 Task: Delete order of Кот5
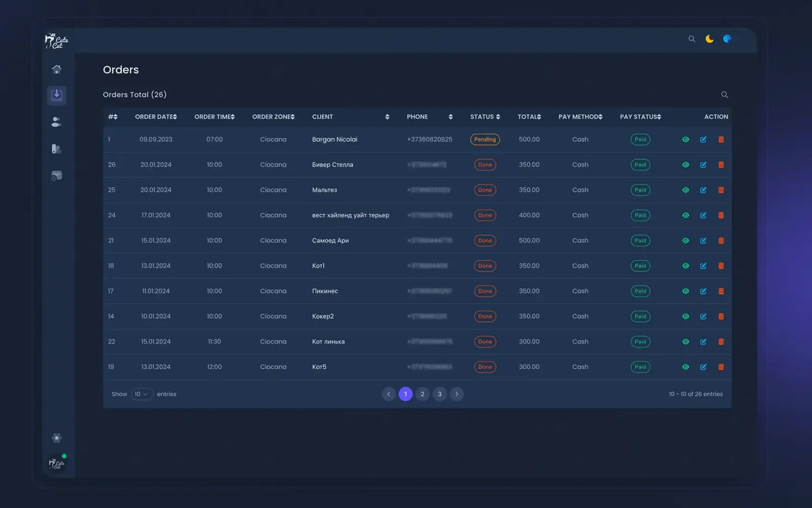[x=721, y=367]
